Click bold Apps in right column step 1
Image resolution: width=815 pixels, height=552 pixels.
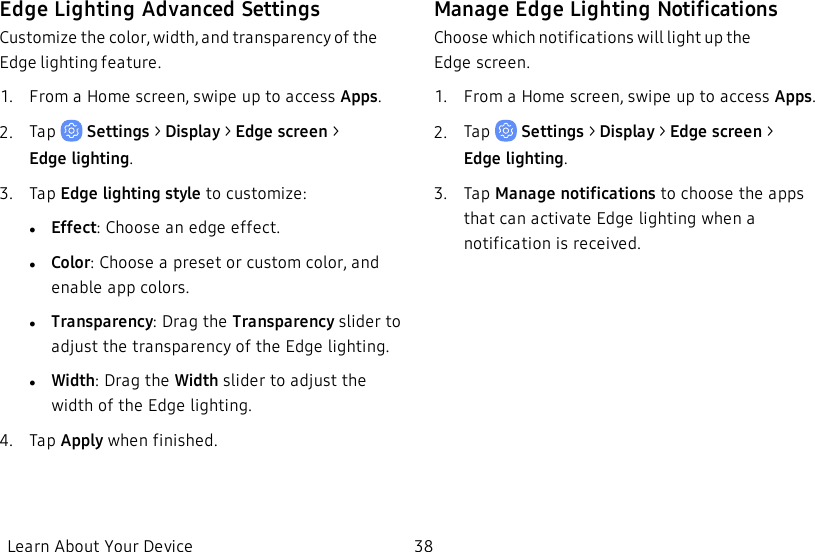tap(793, 97)
